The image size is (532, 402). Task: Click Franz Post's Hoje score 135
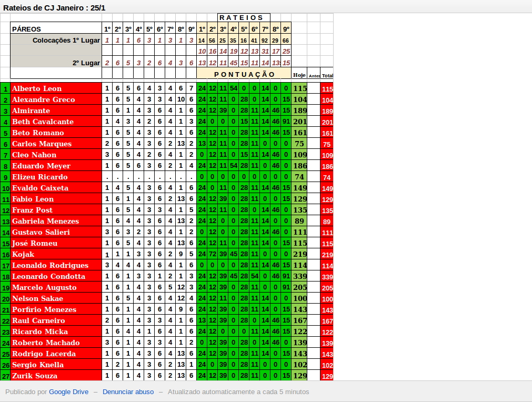299,210
